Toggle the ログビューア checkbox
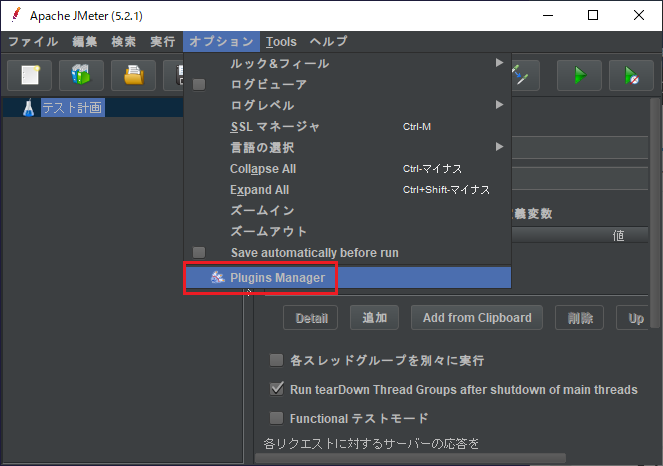Screen dimensions: 663x466 click(199, 85)
